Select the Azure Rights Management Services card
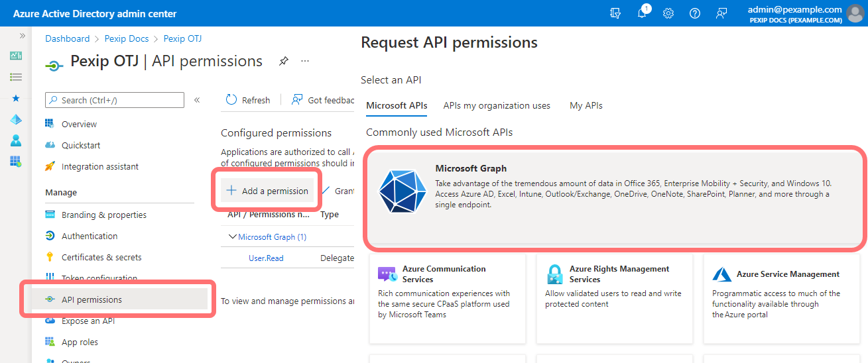This screenshot has width=868, height=363. pyautogui.click(x=614, y=298)
